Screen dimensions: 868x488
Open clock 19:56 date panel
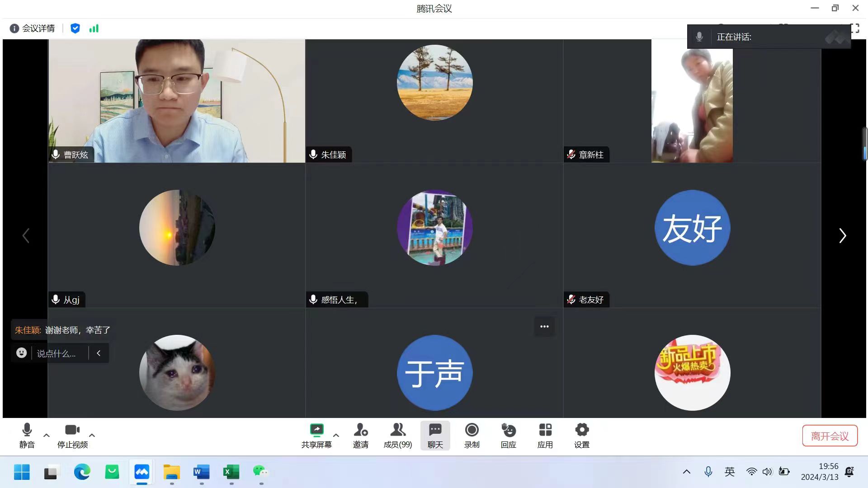point(820,472)
